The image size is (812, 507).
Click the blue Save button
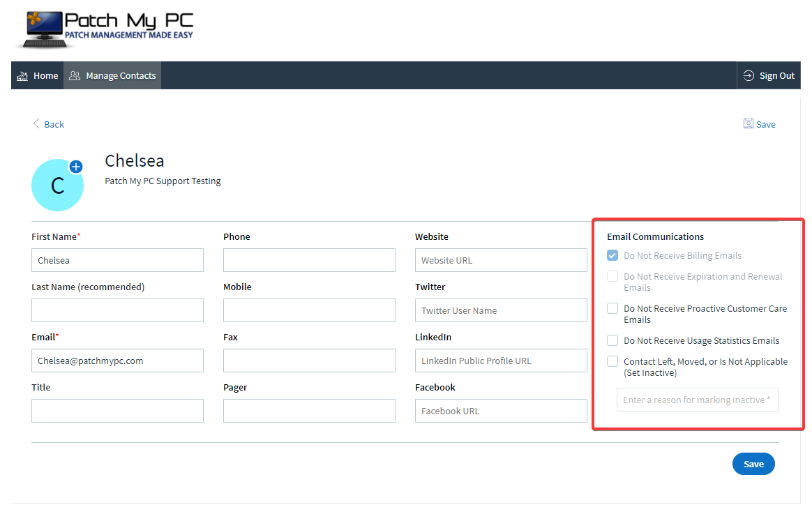[753, 464]
